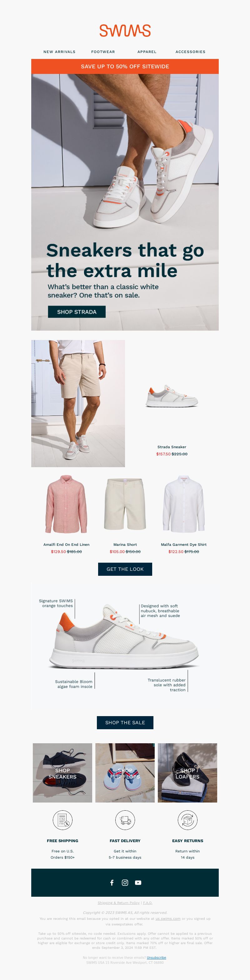Open the Shipping & Return Policy link
Screen dimensions: 250x980
pos(118,903)
